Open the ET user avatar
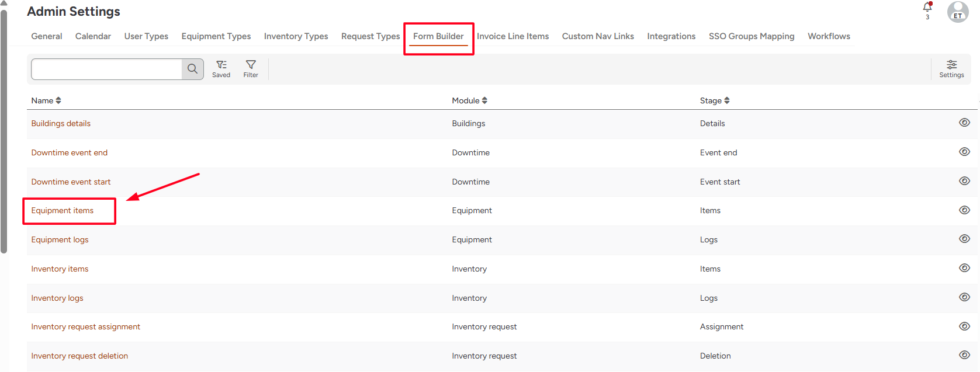The image size is (980, 372). (958, 12)
